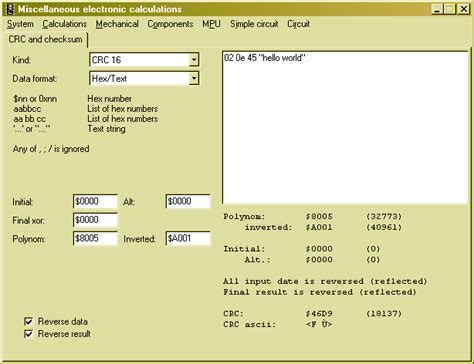Click the CRC result value $46D9

(x=319, y=314)
